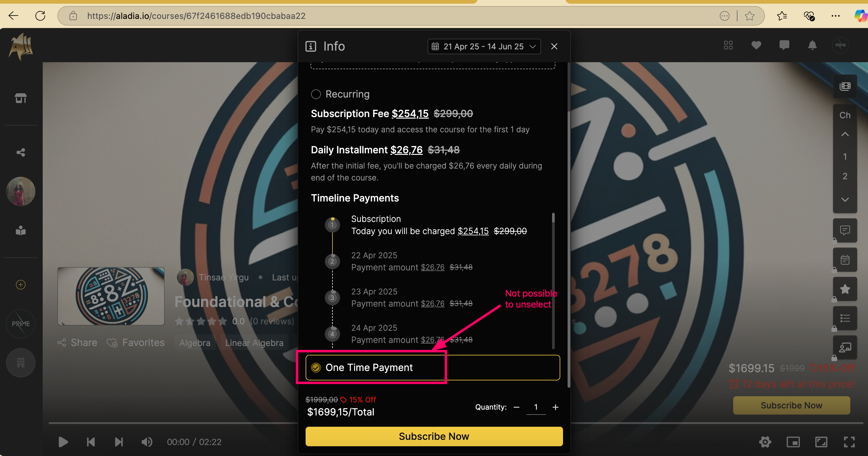Screen dimensions: 868x456
Task: Skip to the next video
Action: coord(119,442)
